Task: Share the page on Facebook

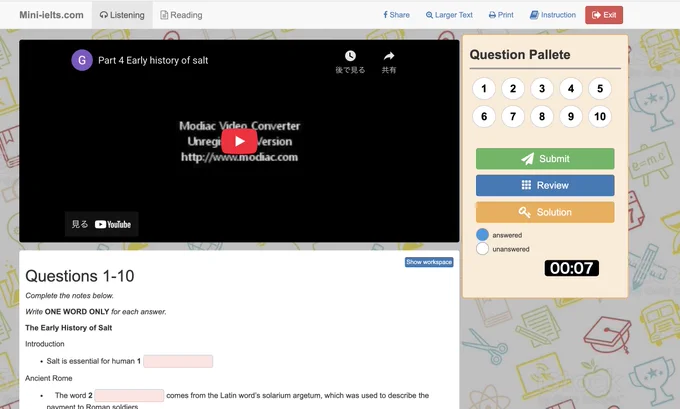Action: [396, 15]
